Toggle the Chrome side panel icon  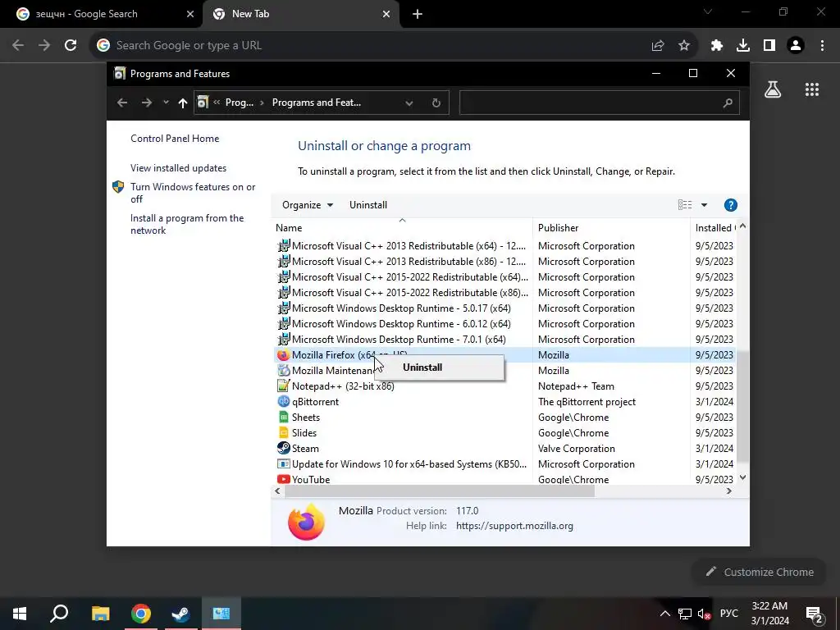coord(769,46)
